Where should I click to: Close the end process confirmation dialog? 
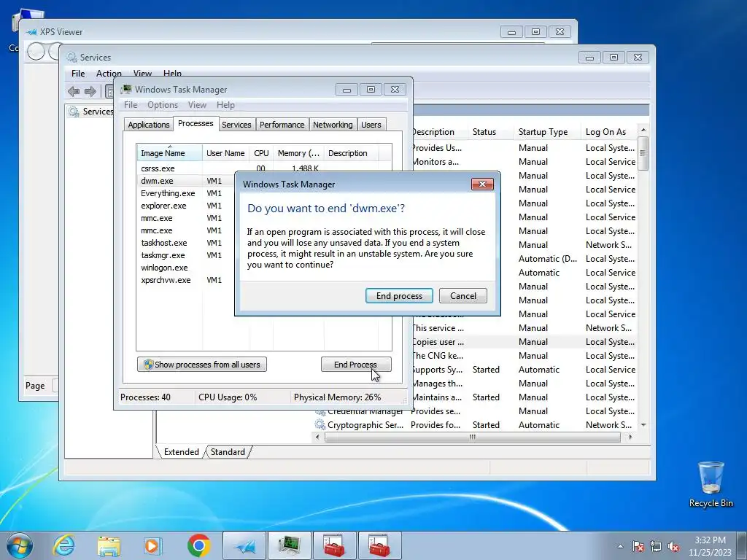tap(482, 184)
